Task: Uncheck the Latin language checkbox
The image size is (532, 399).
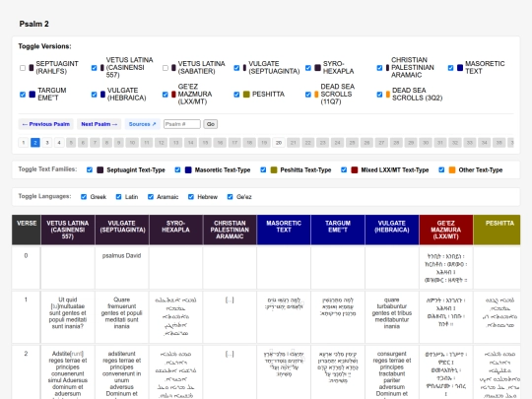Action: click(x=118, y=197)
